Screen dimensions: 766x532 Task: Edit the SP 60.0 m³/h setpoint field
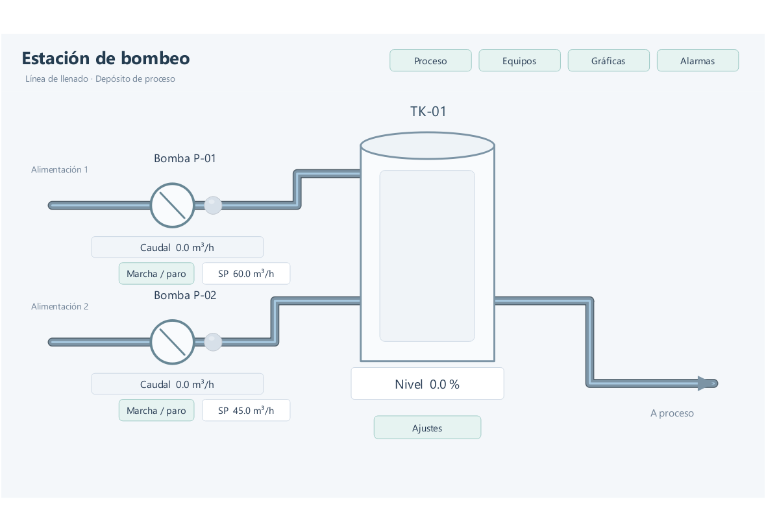(x=246, y=273)
